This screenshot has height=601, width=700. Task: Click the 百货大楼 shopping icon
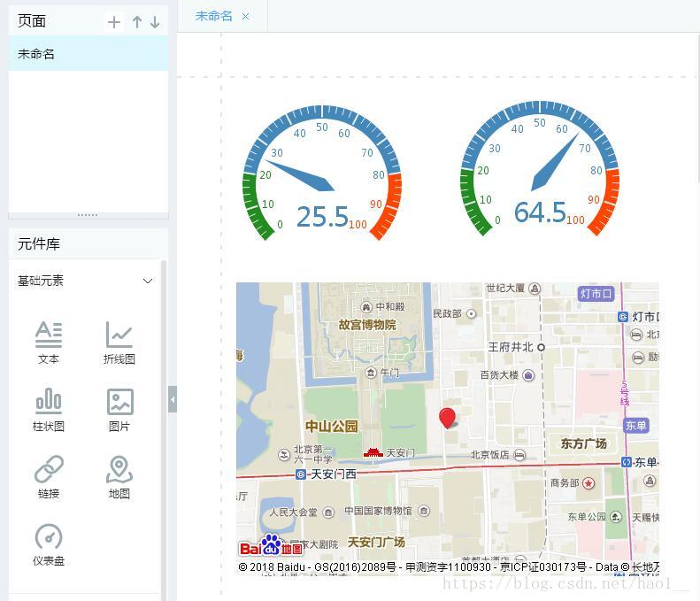[x=528, y=375]
